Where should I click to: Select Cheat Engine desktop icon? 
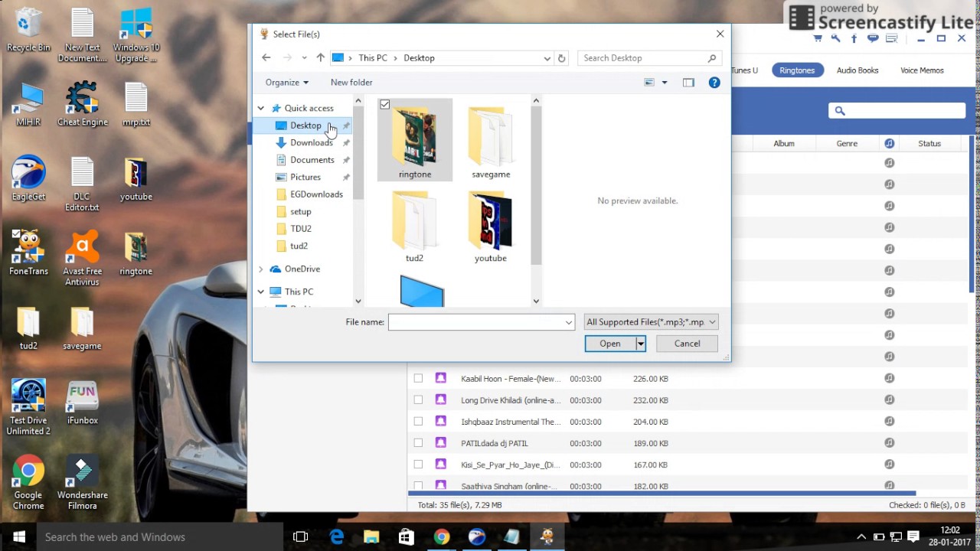pyautogui.click(x=82, y=106)
